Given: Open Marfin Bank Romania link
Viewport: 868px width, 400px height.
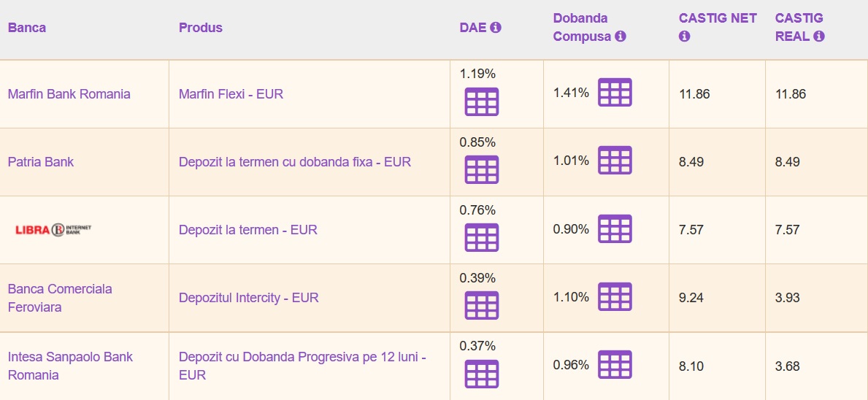Looking at the screenshot, I should coord(69,94).
